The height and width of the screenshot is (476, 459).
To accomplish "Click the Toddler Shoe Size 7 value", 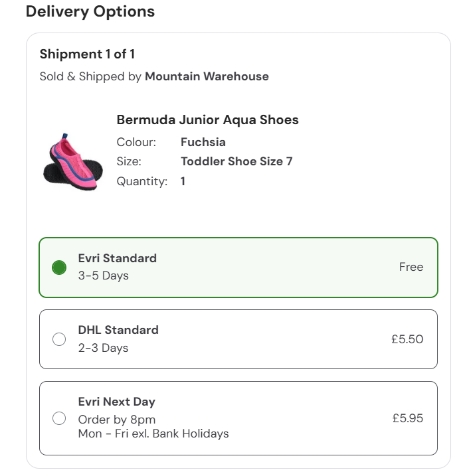I will (236, 161).
